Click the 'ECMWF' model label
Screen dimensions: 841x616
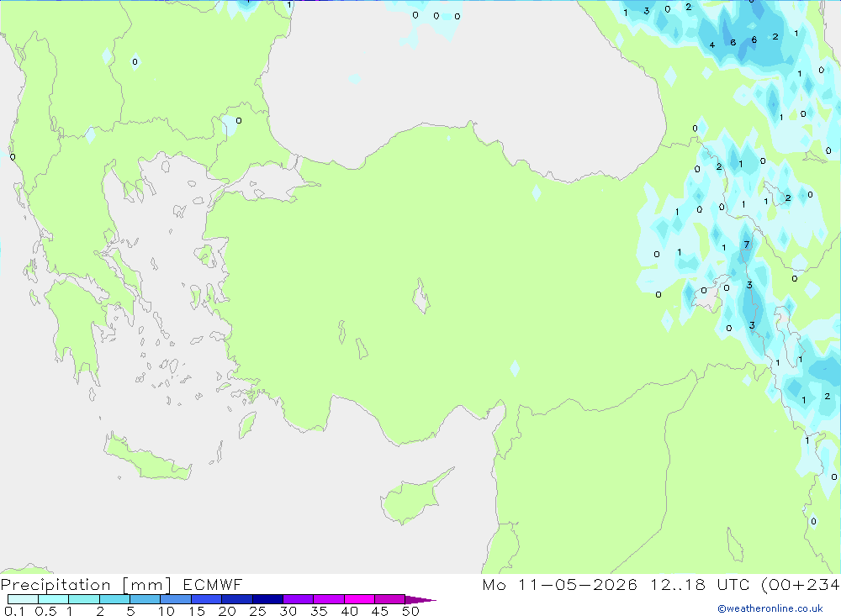213,585
